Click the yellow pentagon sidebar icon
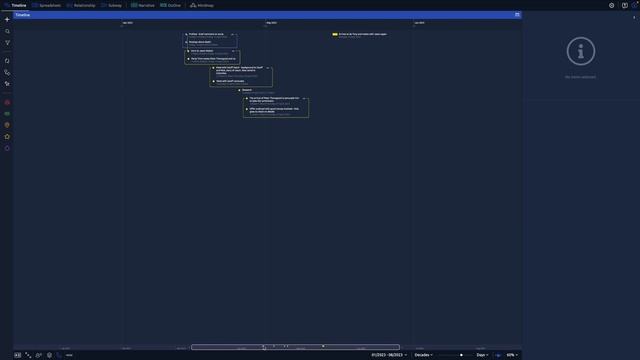The width and height of the screenshot is (640, 360). (7, 137)
